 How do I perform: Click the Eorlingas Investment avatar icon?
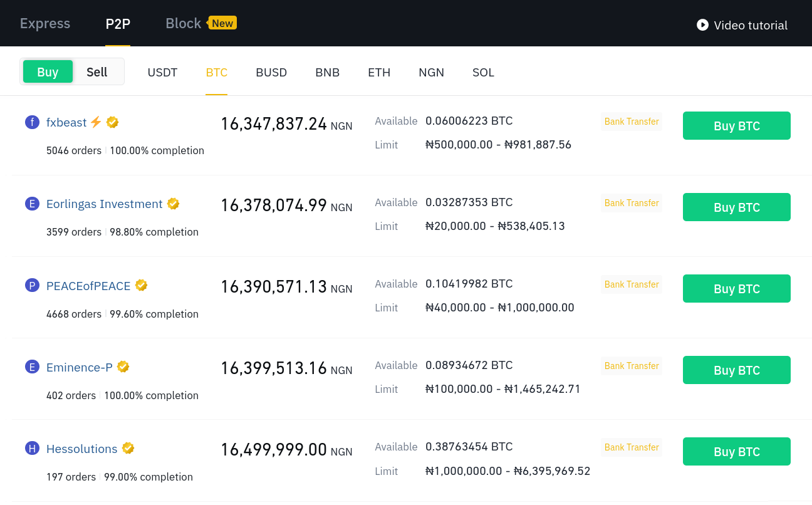(32, 204)
